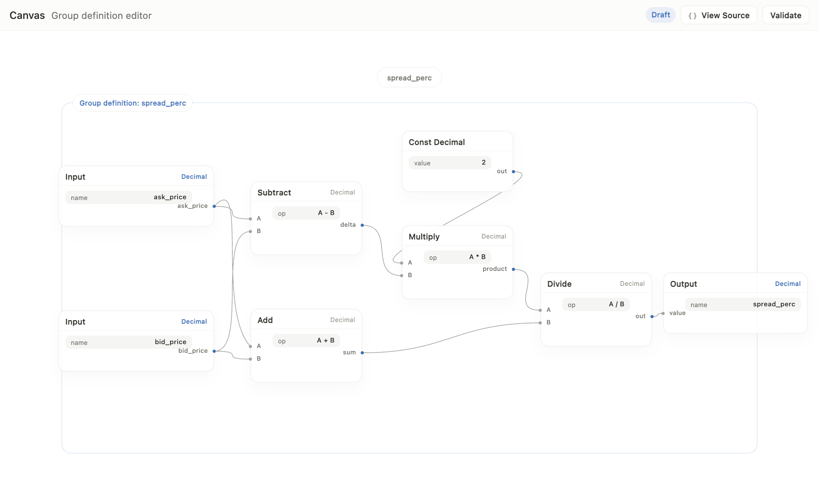Click the Validate button
The height and width of the screenshot is (504, 819).
786,15
